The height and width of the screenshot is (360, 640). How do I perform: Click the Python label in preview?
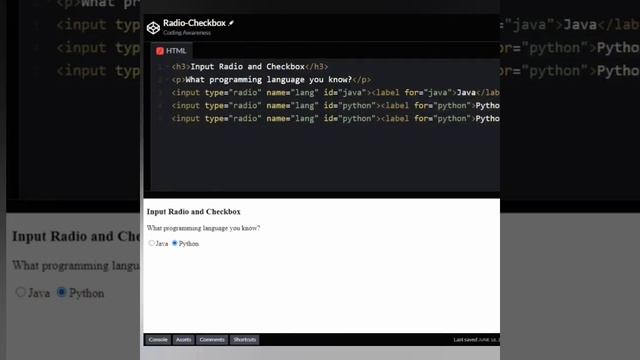pos(189,244)
